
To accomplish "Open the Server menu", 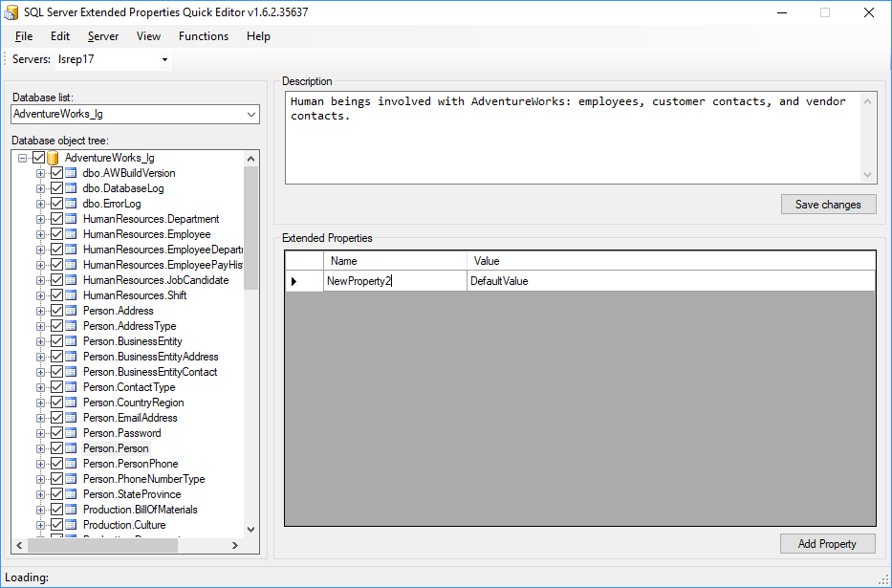I will tap(103, 36).
